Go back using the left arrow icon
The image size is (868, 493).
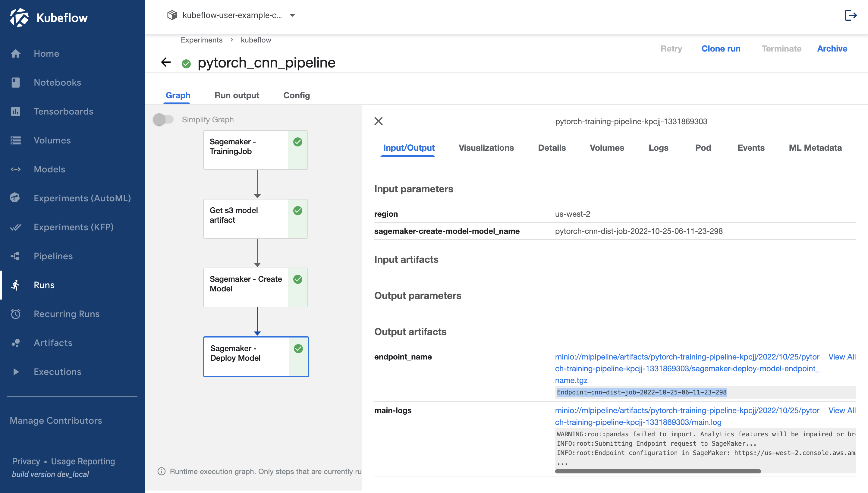[166, 62]
